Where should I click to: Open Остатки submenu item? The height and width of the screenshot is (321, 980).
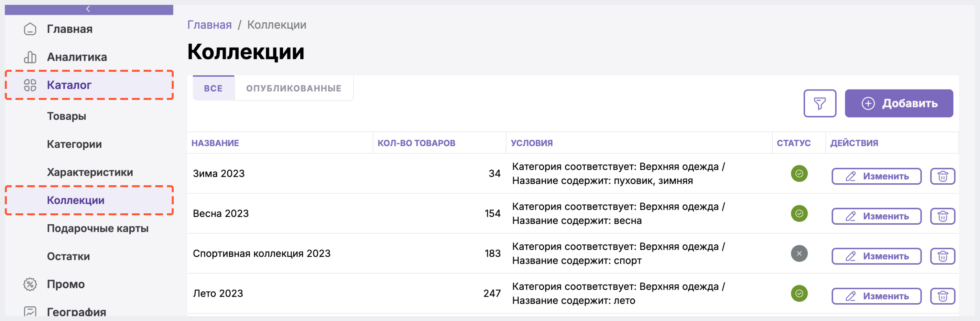69,256
